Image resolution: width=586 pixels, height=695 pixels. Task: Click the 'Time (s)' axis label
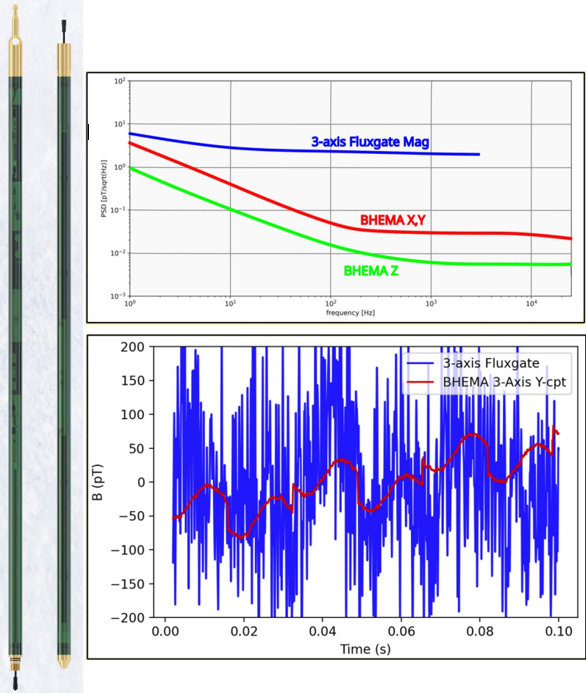(365, 649)
